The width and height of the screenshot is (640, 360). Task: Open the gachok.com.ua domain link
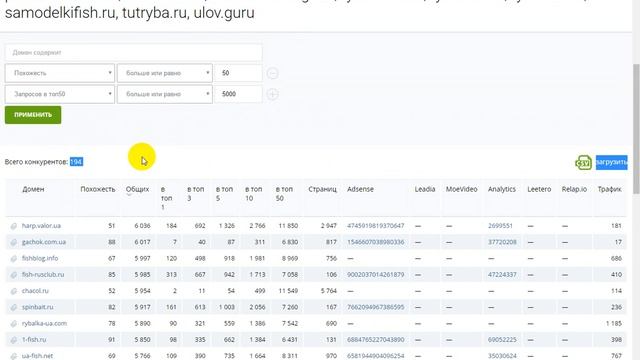44,242
